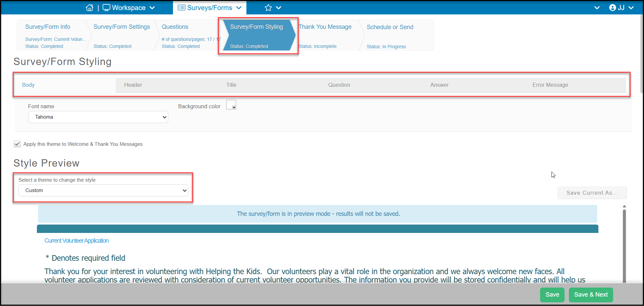The image size is (644, 306).
Task: Click the Save & Next button
Action: (x=591, y=295)
